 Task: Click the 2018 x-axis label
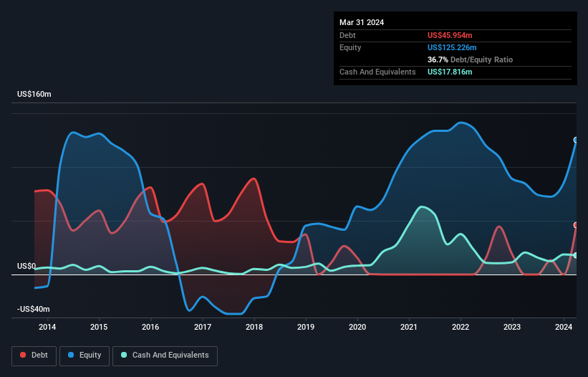click(x=254, y=327)
